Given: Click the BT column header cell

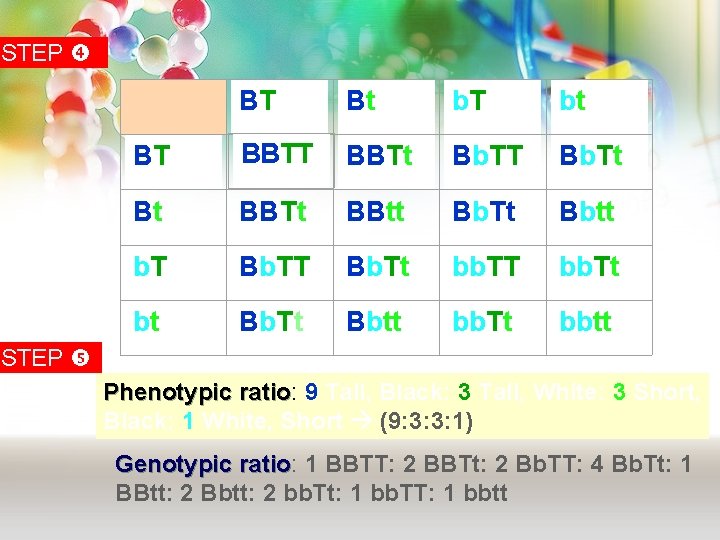Looking at the screenshot, I should (280, 107).
